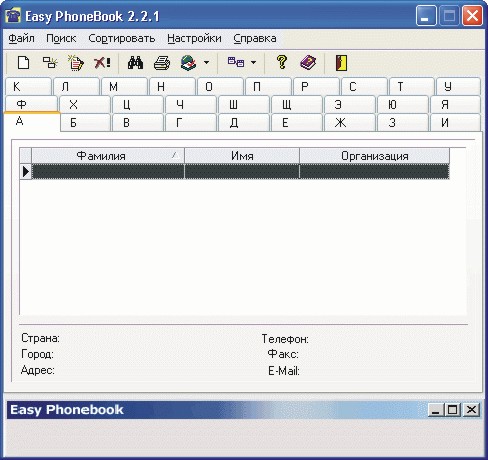Open the Настройки menu

194,38
